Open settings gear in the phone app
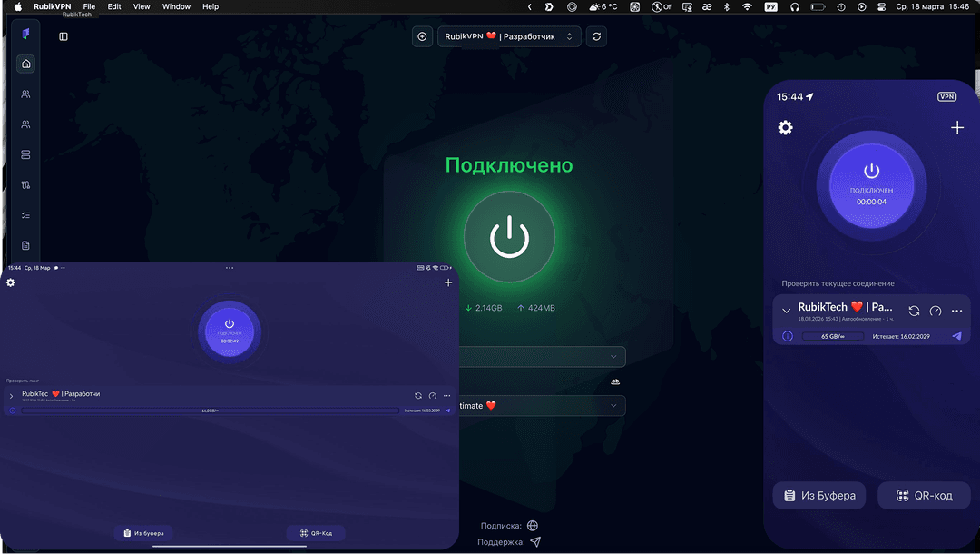Screen dimensions: 980x554 click(x=786, y=128)
